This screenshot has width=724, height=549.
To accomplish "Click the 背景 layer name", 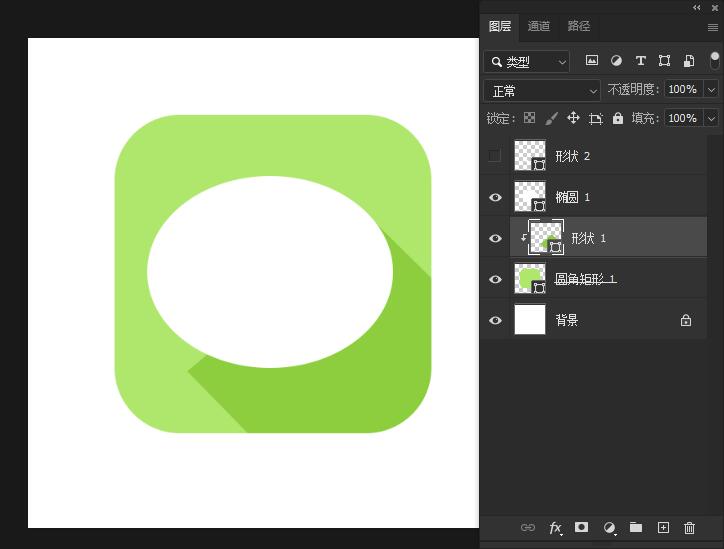I will point(567,320).
